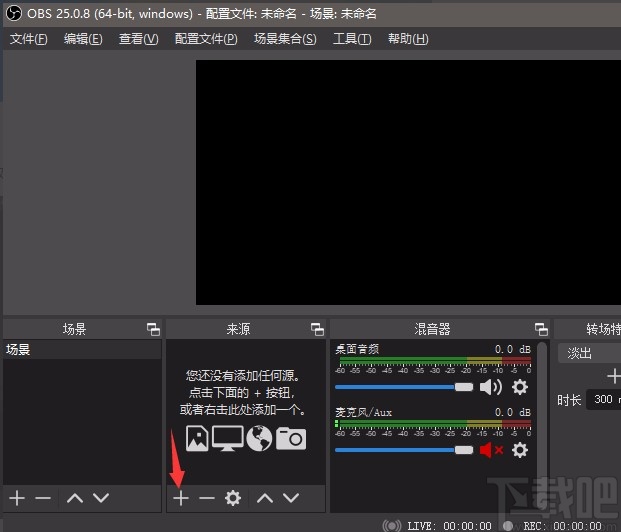This screenshot has width=621, height=532.
Task: Click the 场景 panel title
Action: pos(74,329)
